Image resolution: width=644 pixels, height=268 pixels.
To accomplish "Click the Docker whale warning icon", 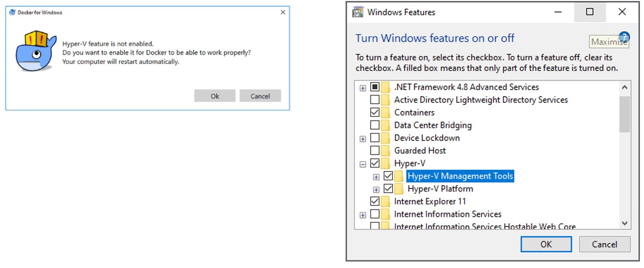I will [x=36, y=51].
